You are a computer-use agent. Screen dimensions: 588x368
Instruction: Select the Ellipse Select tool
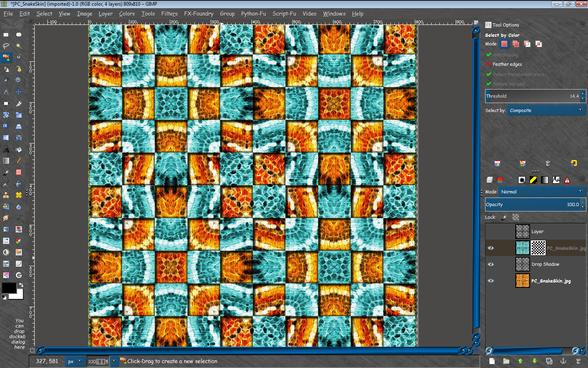[19, 35]
